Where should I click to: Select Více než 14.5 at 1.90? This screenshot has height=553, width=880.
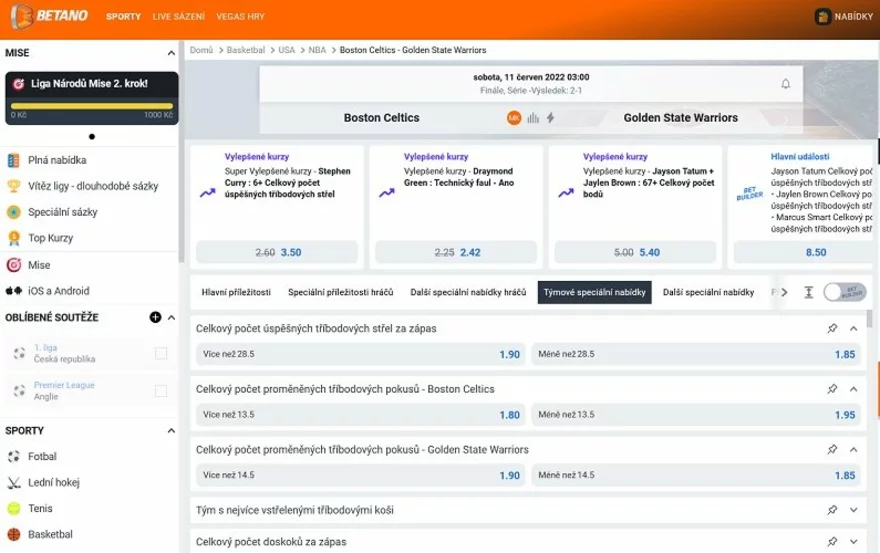(x=361, y=476)
